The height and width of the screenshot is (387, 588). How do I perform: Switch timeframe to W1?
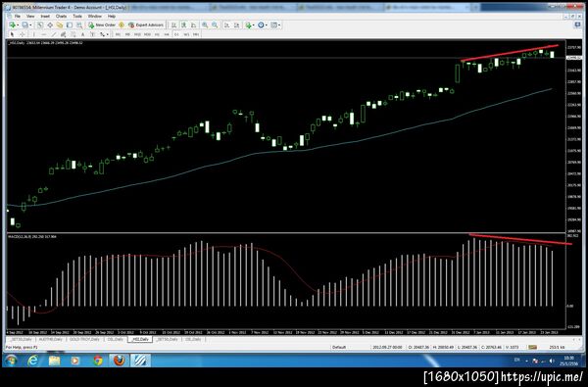pyautogui.click(x=186, y=34)
